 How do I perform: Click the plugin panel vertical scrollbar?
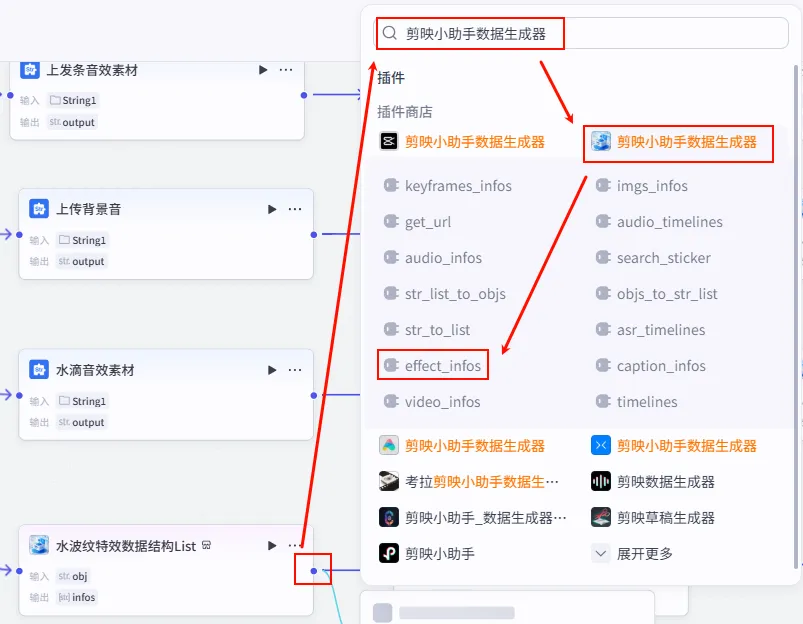click(796, 318)
